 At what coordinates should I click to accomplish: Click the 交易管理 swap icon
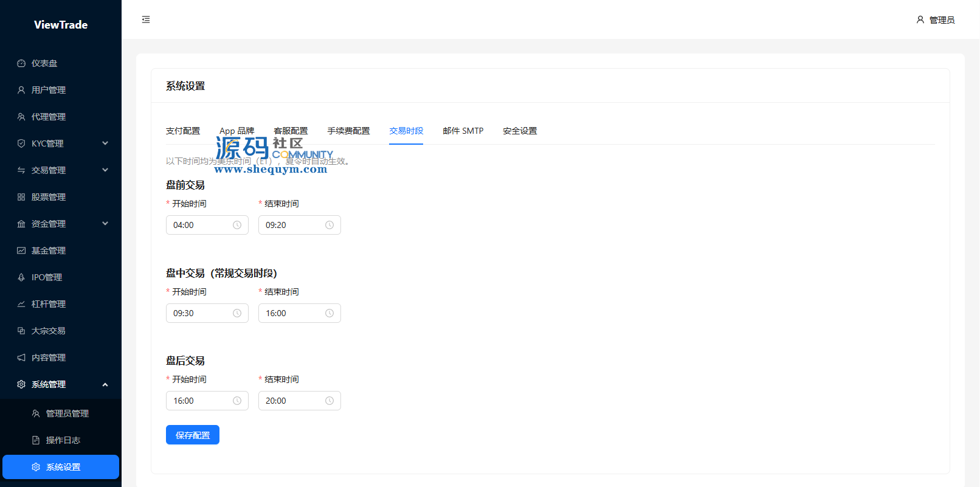21,170
